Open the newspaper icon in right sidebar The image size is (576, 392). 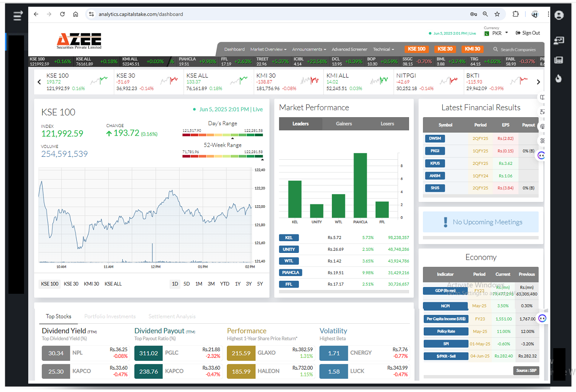[559, 60]
